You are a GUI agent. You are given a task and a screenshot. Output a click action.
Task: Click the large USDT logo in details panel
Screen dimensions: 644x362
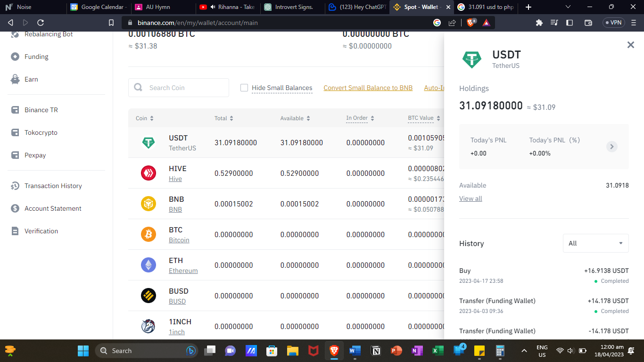click(472, 59)
